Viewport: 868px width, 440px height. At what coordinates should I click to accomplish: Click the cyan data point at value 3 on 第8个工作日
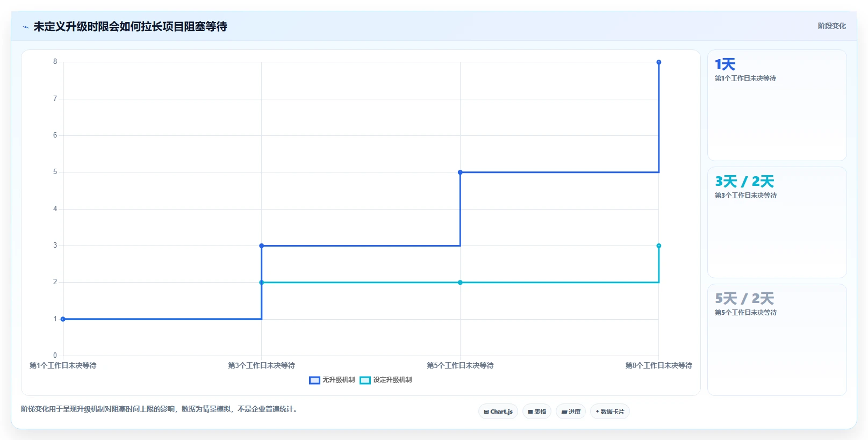coord(659,246)
